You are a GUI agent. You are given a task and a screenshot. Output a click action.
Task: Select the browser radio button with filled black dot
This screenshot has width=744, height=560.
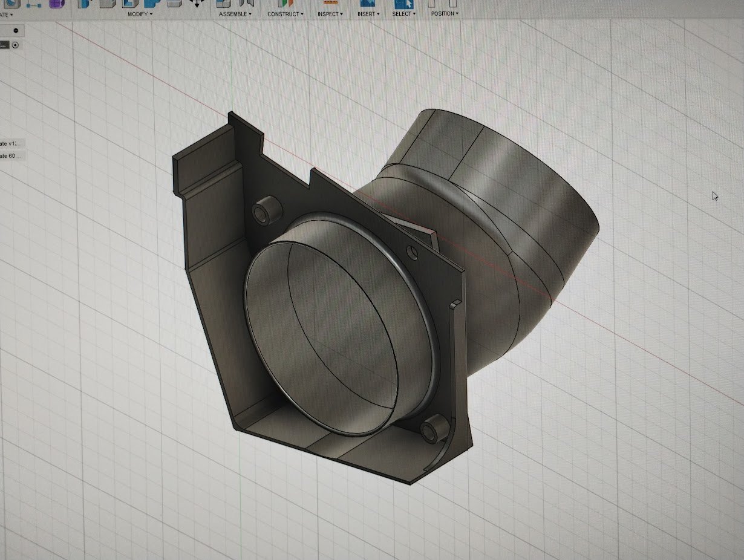click(x=16, y=30)
